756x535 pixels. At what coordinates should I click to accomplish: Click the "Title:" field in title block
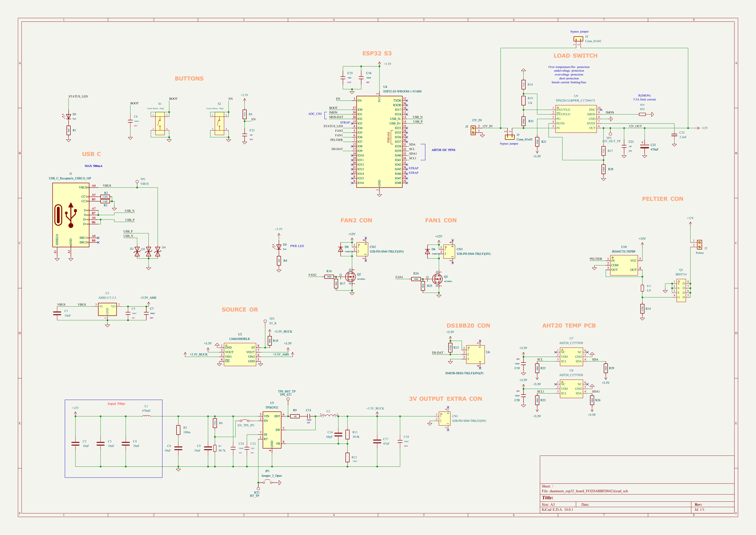point(548,497)
